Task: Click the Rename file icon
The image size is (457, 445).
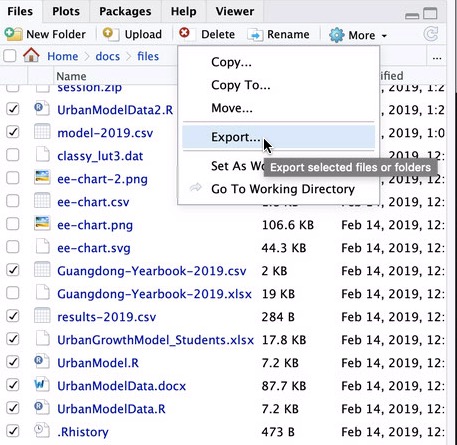Action: [255, 35]
